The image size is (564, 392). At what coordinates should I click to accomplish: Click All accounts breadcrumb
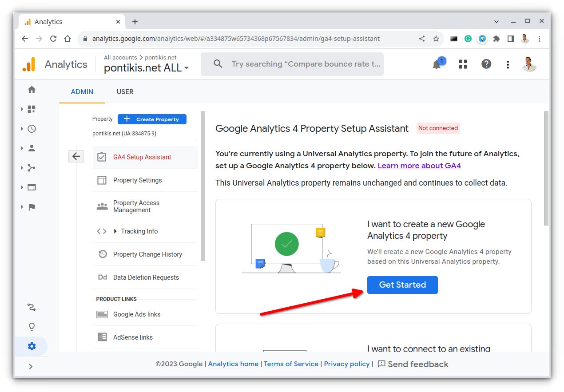120,57
